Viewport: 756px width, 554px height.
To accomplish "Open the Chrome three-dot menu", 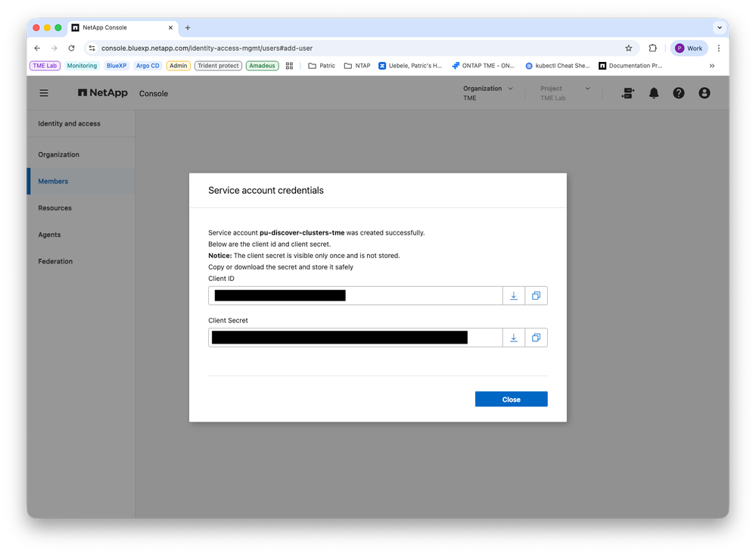I will pos(718,48).
